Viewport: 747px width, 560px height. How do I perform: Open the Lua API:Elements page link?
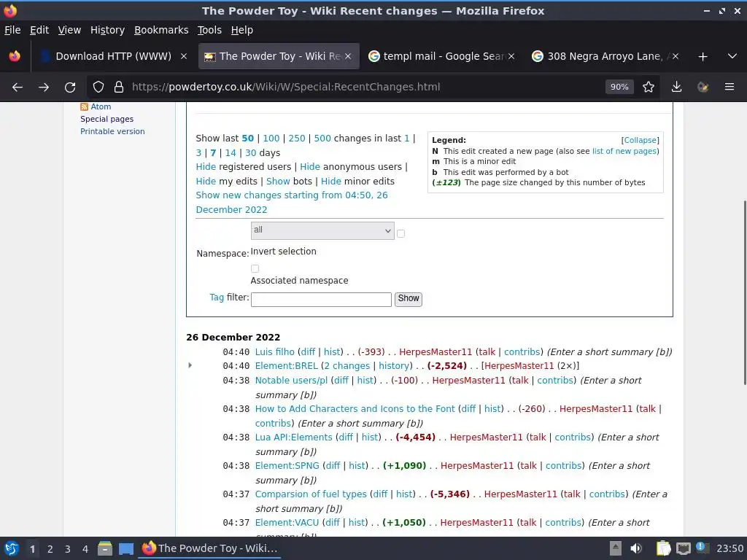(x=293, y=437)
